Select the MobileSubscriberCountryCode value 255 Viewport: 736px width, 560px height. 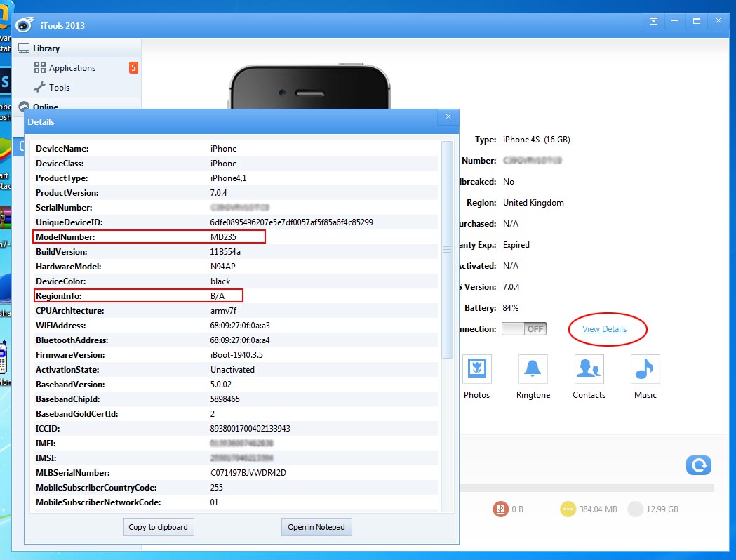click(216, 488)
